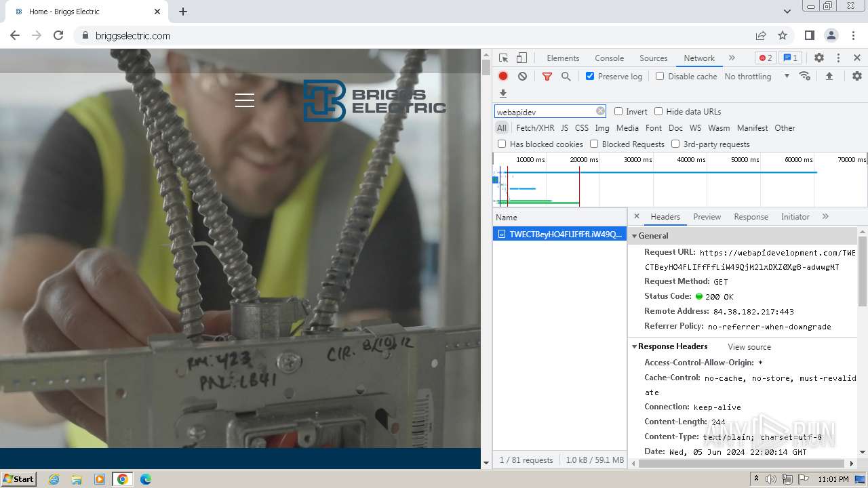The height and width of the screenshot is (488, 868).
Task: Check Has blocked cookies
Action: click(502, 144)
